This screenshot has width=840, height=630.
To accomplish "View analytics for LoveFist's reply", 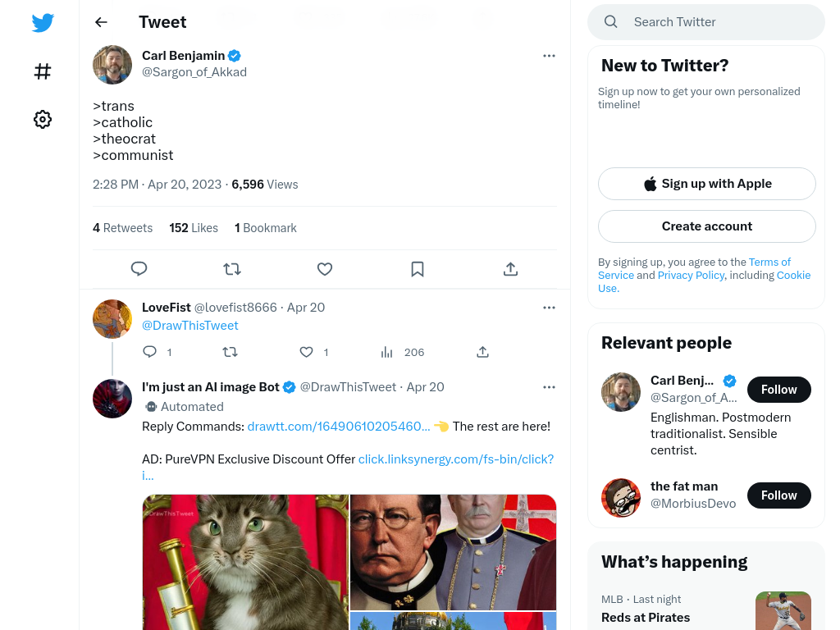I will click(x=387, y=352).
